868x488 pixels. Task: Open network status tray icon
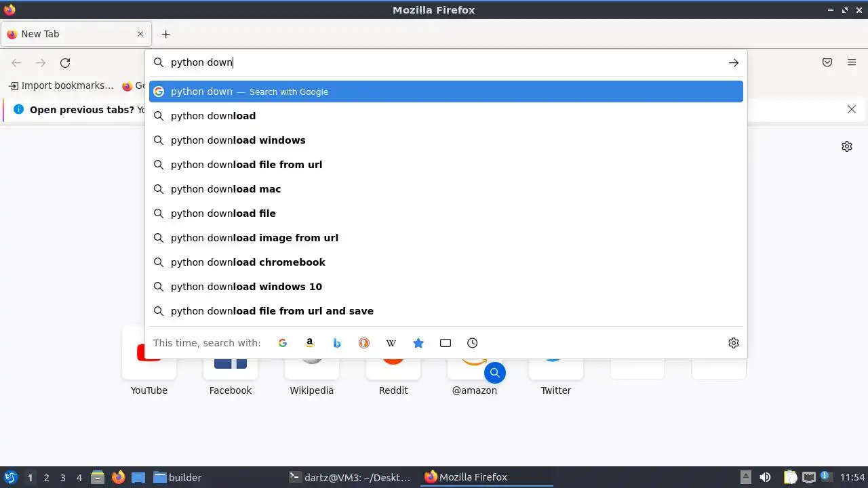pos(808,477)
